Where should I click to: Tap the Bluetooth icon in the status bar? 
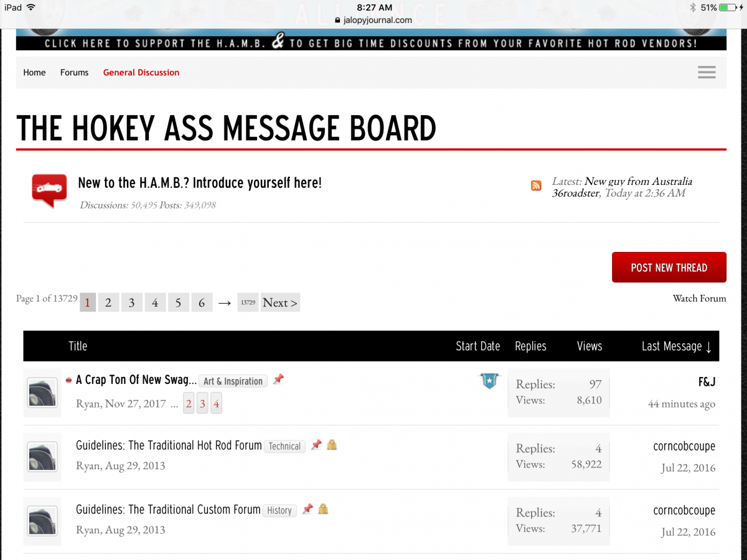(693, 7)
